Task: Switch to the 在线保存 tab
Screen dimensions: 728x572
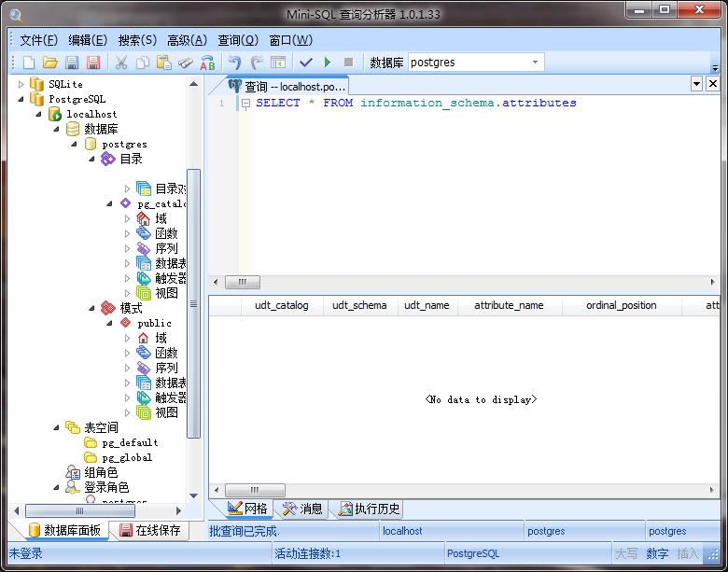Action: point(149,530)
